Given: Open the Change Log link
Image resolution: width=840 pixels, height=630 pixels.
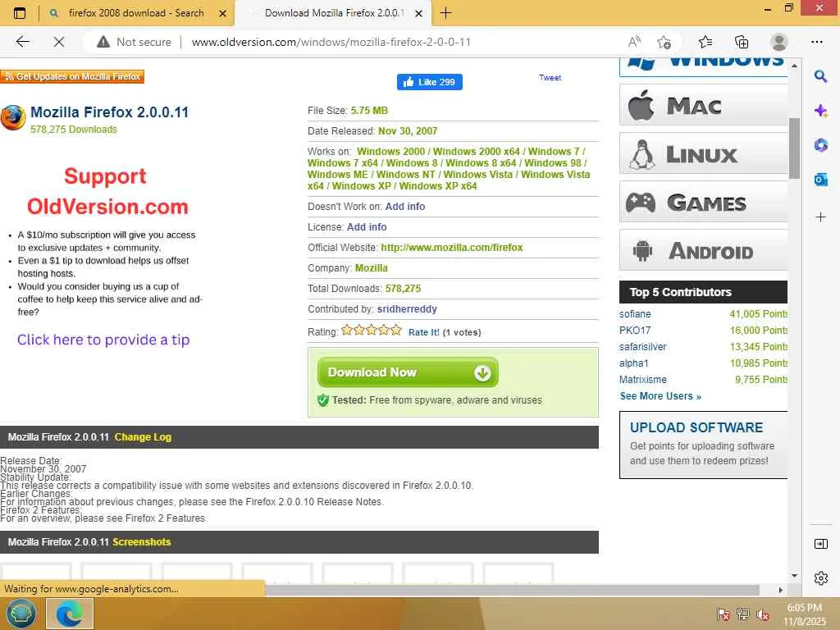Looking at the screenshot, I should click(143, 437).
